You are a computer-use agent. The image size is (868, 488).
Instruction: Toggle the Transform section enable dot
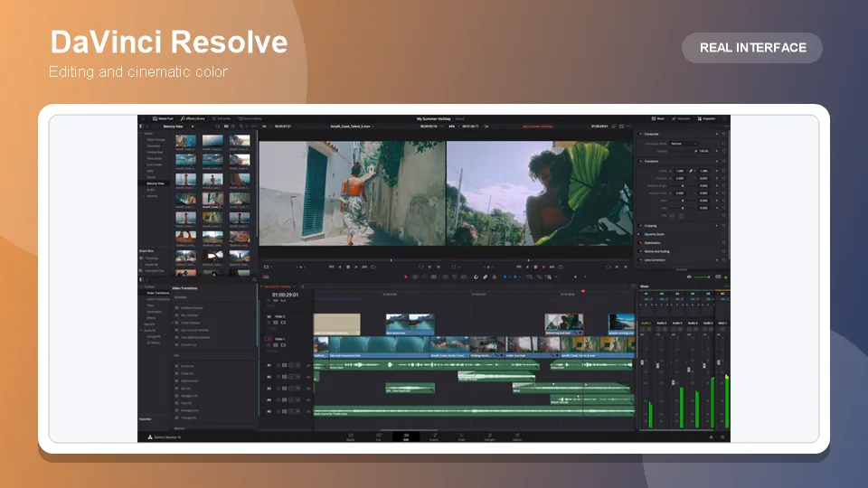[640, 161]
